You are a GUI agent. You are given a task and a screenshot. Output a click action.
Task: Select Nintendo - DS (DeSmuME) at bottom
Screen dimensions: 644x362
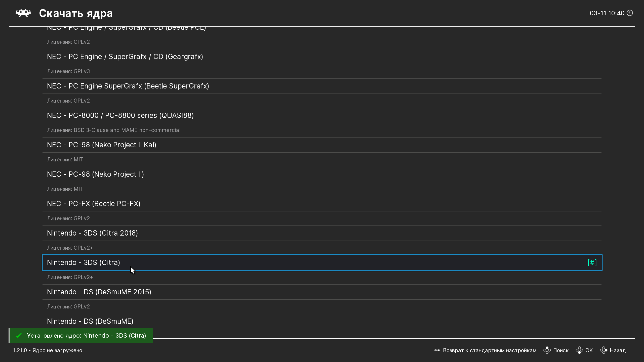(90, 321)
